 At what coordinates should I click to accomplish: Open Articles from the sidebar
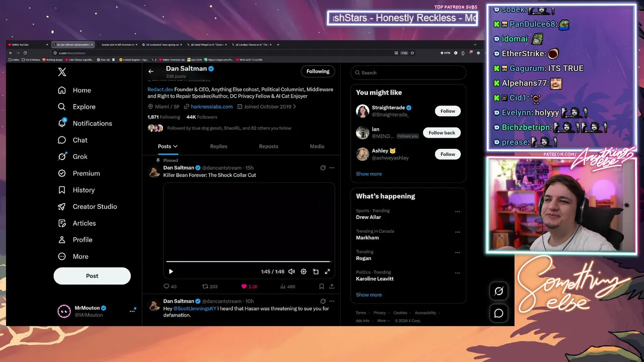point(76,223)
